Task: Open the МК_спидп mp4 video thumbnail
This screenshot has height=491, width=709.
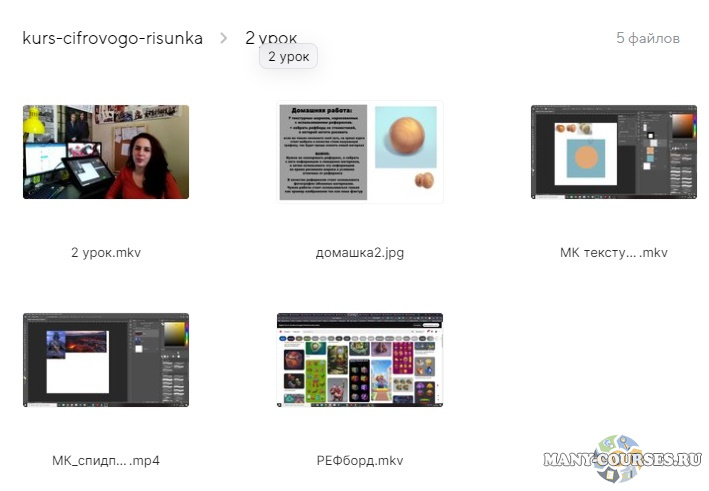Action: (x=106, y=360)
